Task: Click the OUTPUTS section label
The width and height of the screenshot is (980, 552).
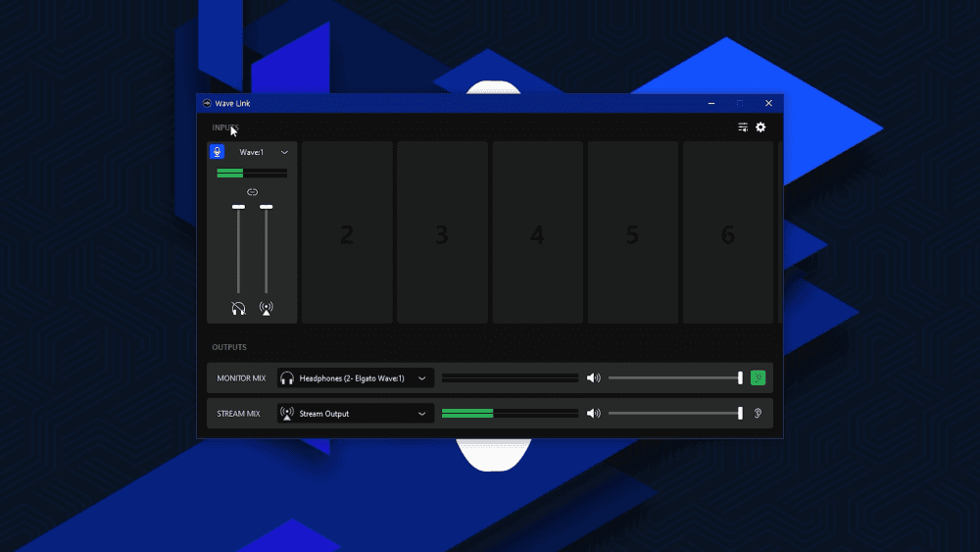Action: click(229, 347)
